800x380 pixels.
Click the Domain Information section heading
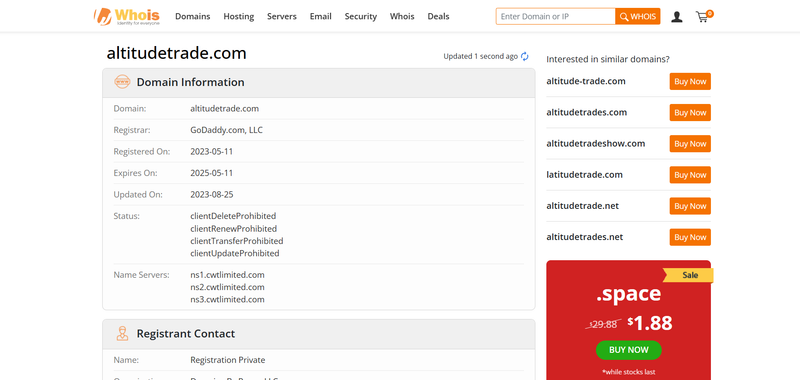click(190, 82)
